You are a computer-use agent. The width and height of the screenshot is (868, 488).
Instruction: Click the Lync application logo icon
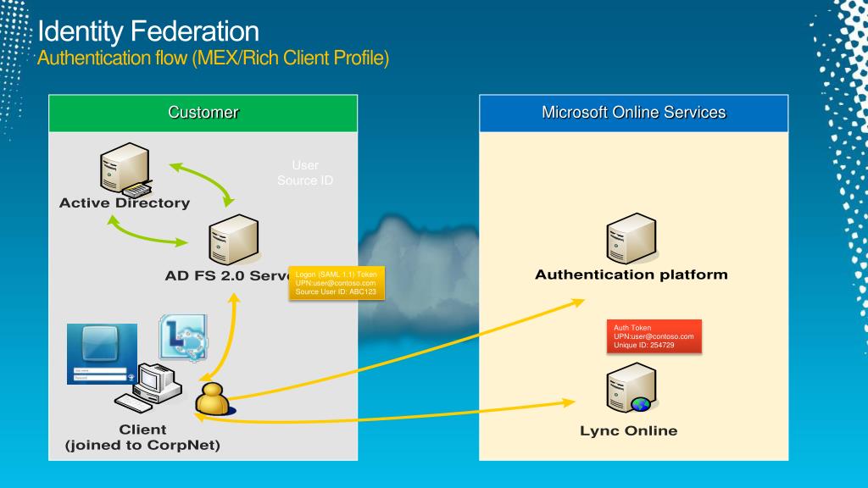pos(183,337)
